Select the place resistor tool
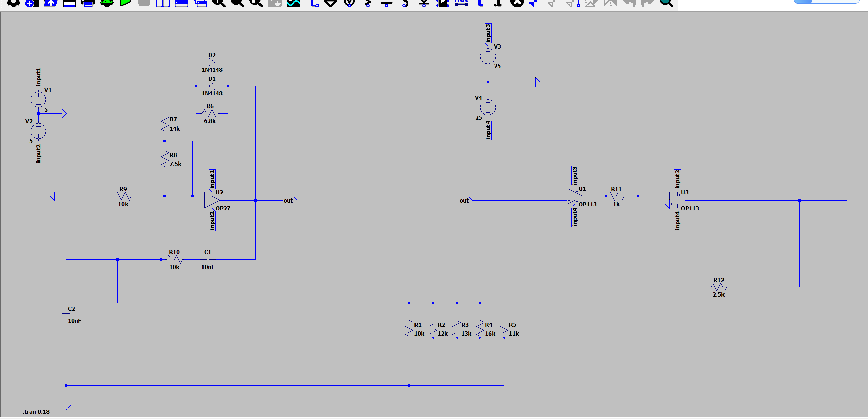 368,3
